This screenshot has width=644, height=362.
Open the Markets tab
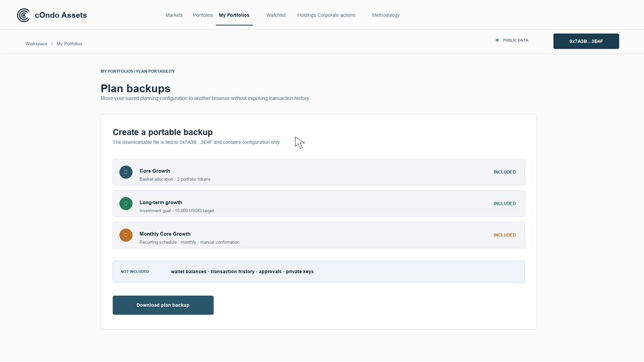[174, 15]
